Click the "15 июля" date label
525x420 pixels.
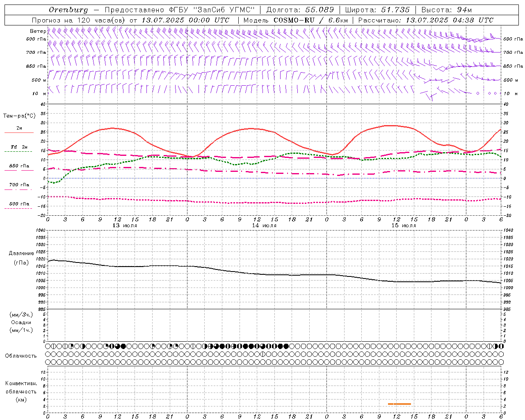tap(404, 226)
